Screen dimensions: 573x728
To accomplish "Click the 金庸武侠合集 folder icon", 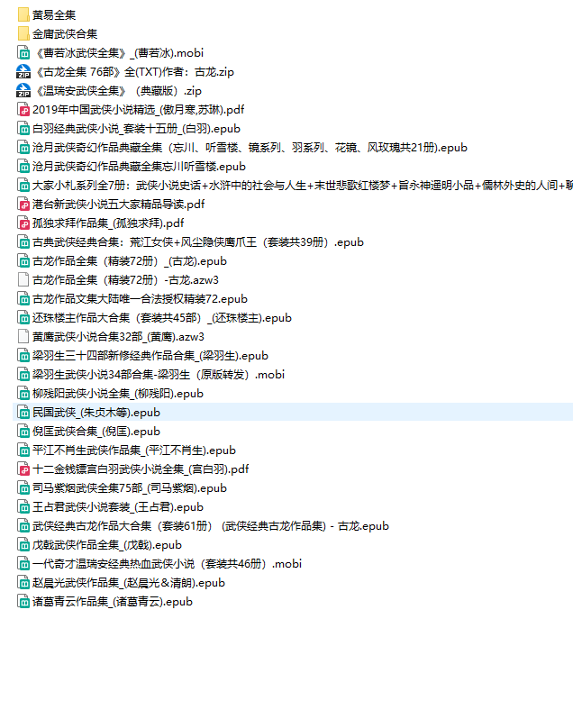I will [23, 33].
